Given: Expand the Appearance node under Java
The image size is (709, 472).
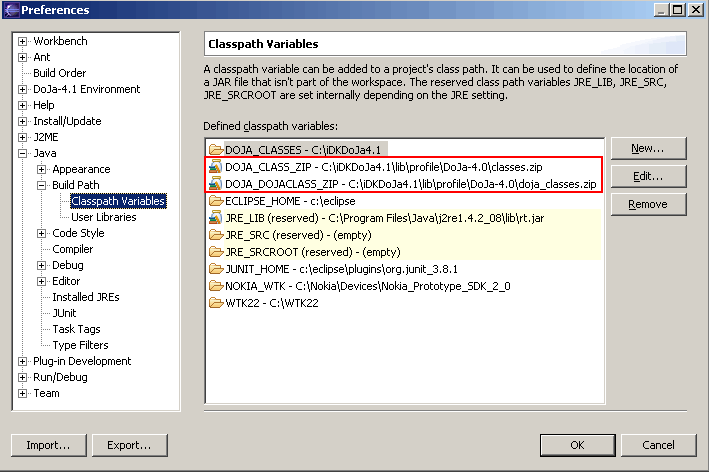Looking at the screenshot, I should coord(41,170).
